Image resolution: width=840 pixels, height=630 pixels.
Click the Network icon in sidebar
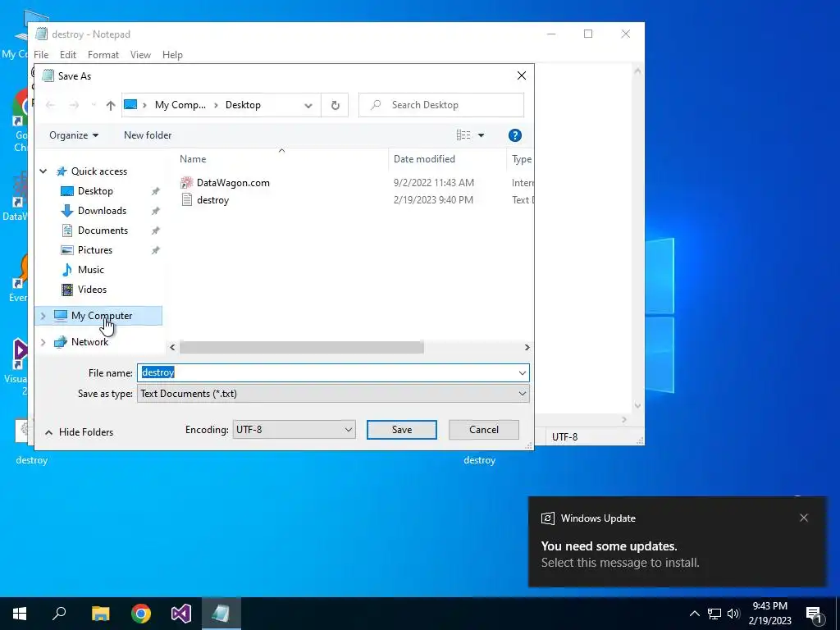pyautogui.click(x=61, y=342)
